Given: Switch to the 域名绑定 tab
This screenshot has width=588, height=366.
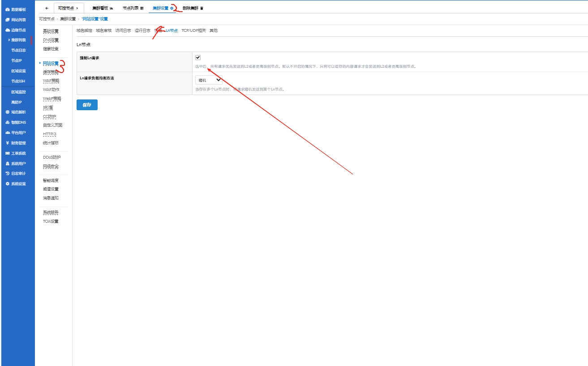Looking at the screenshot, I should 84,30.
